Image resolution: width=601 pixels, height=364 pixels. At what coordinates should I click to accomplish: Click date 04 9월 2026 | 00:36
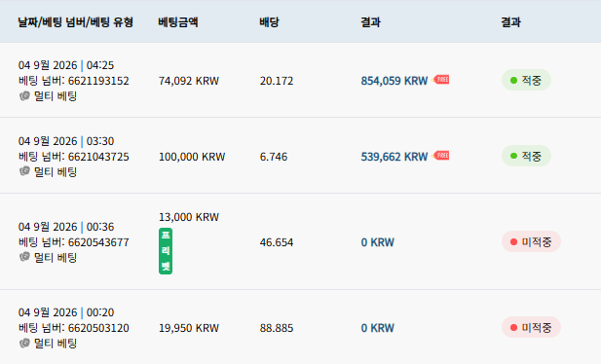[66, 227]
